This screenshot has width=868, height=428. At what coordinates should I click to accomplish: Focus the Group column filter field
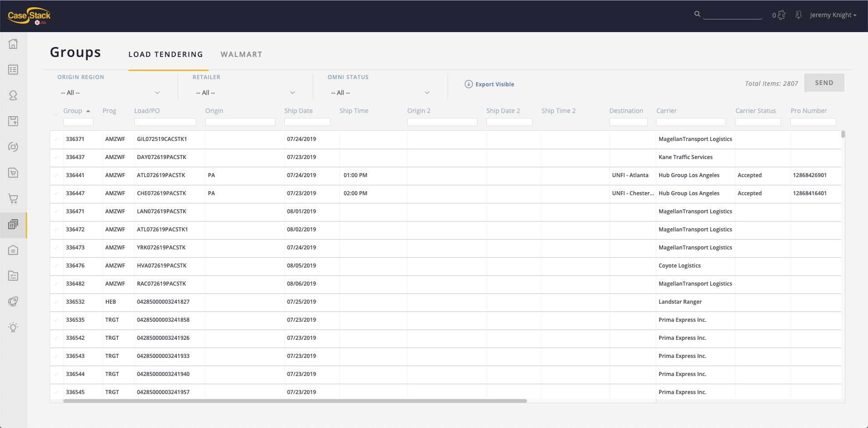78,122
